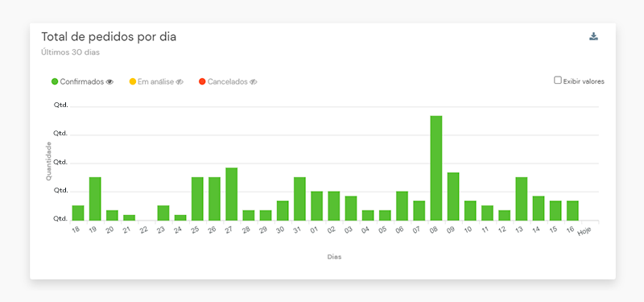Click the Quantidade axis title
Viewport: 644px width, 302px height.
[x=48, y=161]
